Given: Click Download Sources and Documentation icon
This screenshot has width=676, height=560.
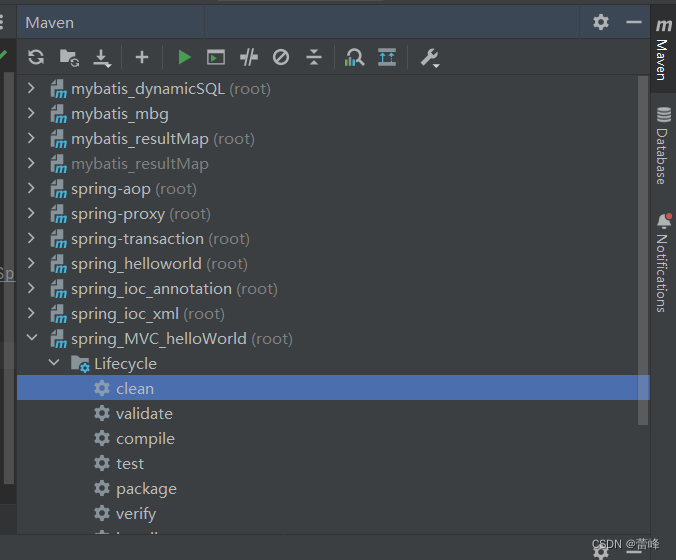Looking at the screenshot, I should click(102, 58).
